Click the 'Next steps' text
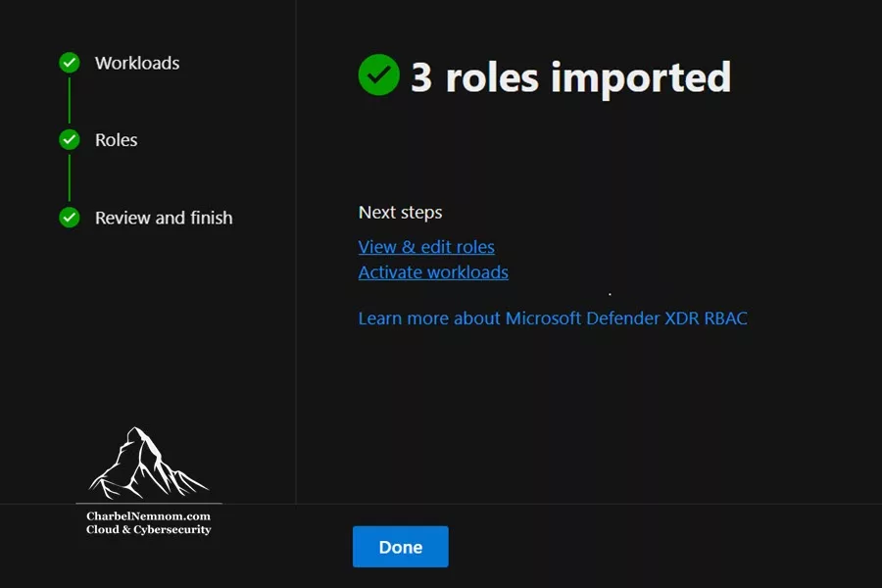Viewport: 882px width, 588px height. (401, 212)
